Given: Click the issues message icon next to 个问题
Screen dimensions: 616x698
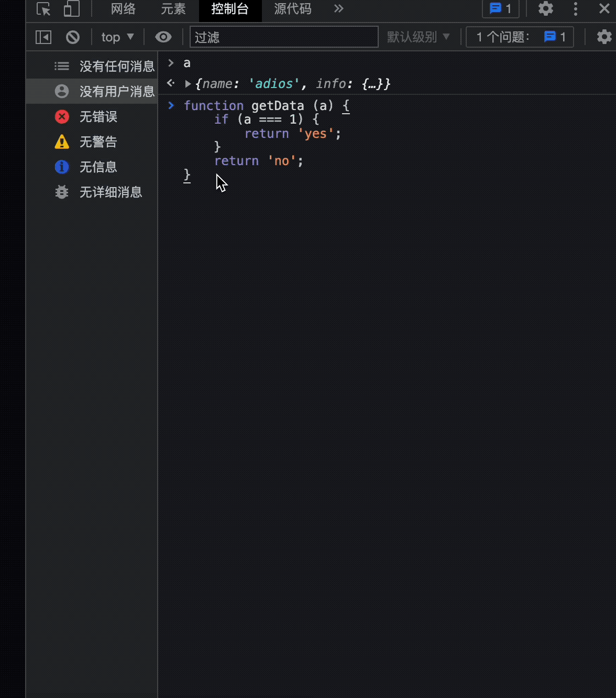Looking at the screenshot, I should pos(549,37).
